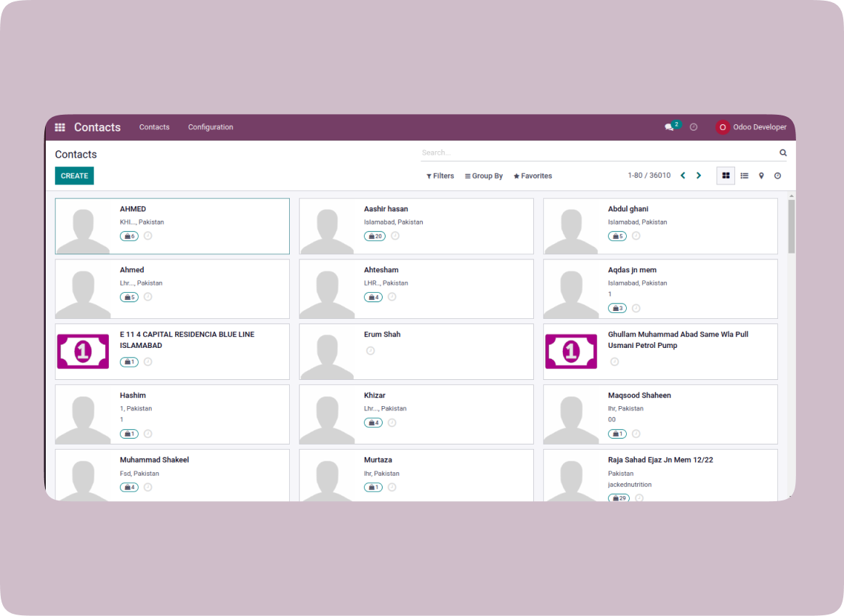Click the activities clock icon in navbar

pyautogui.click(x=694, y=127)
